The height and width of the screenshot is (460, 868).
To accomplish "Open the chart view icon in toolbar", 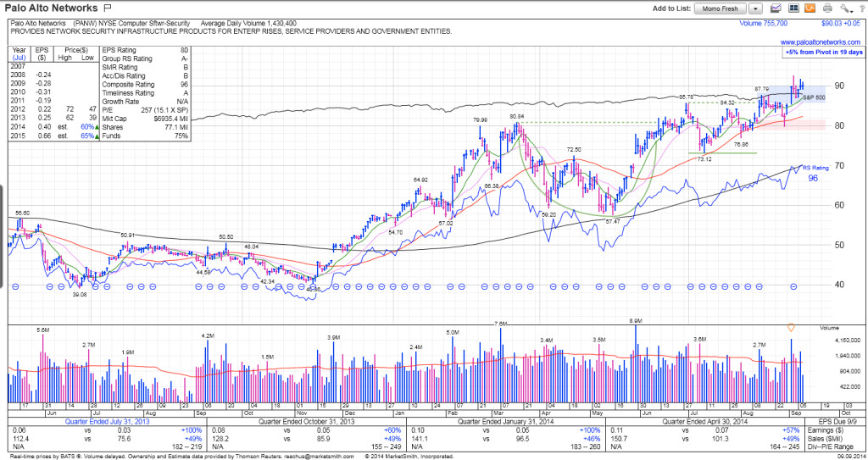I will [x=776, y=8].
